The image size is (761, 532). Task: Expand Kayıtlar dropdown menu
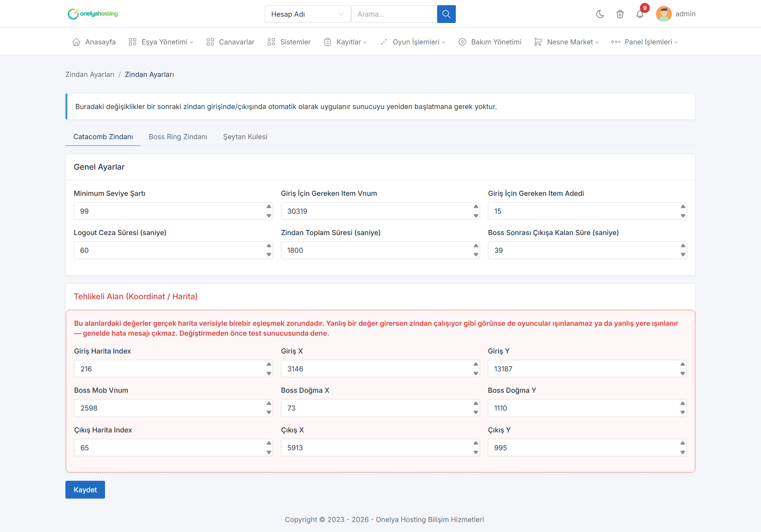pos(345,42)
